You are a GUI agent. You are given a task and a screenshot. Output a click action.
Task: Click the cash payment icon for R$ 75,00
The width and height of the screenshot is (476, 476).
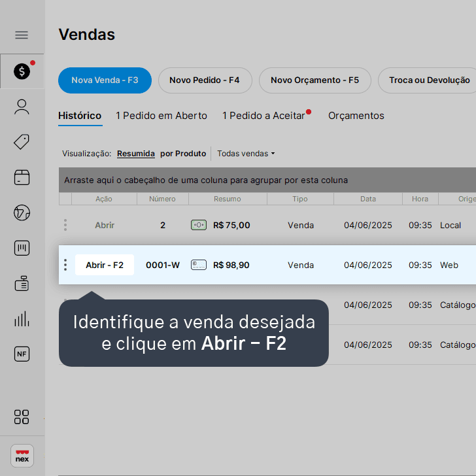click(199, 225)
